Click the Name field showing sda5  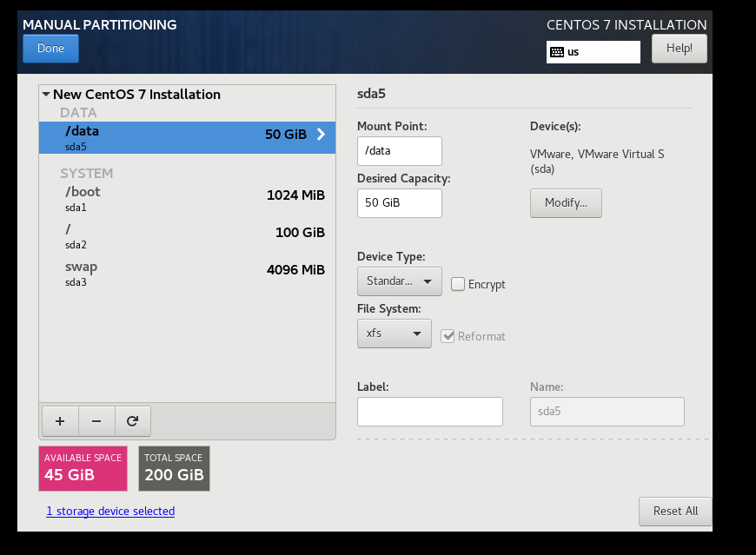(607, 412)
